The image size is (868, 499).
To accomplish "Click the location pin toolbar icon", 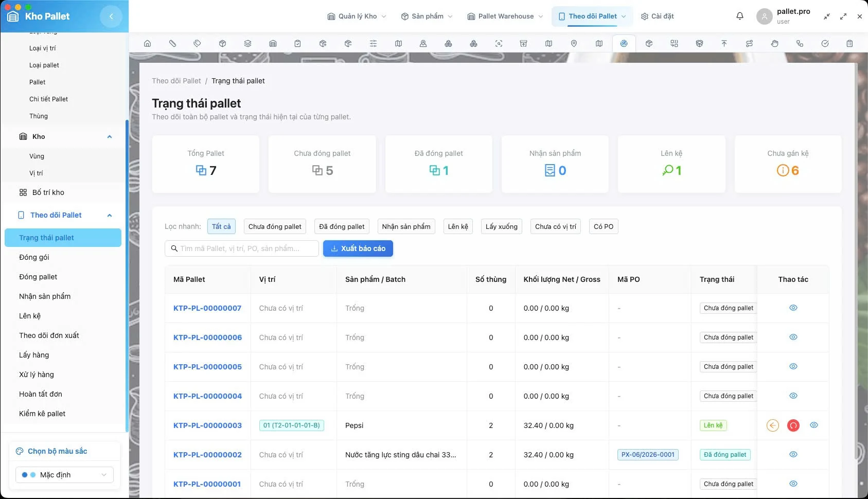I will click(574, 44).
